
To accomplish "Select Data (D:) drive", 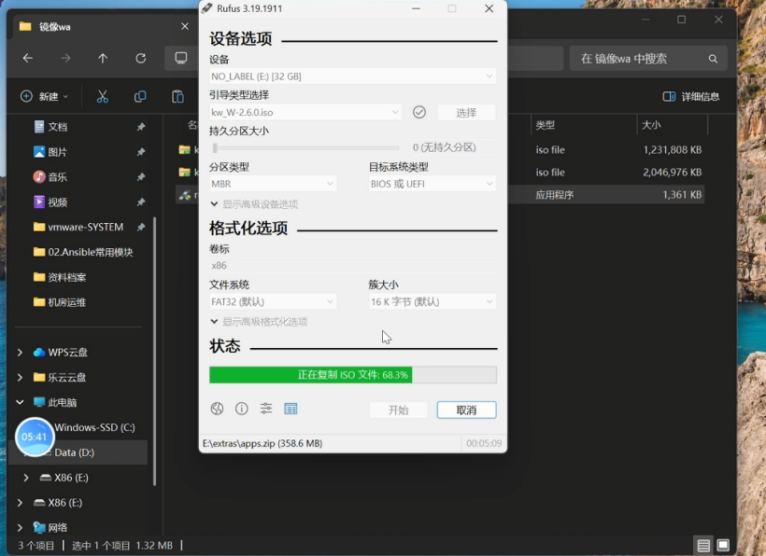I will pyautogui.click(x=74, y=452).
